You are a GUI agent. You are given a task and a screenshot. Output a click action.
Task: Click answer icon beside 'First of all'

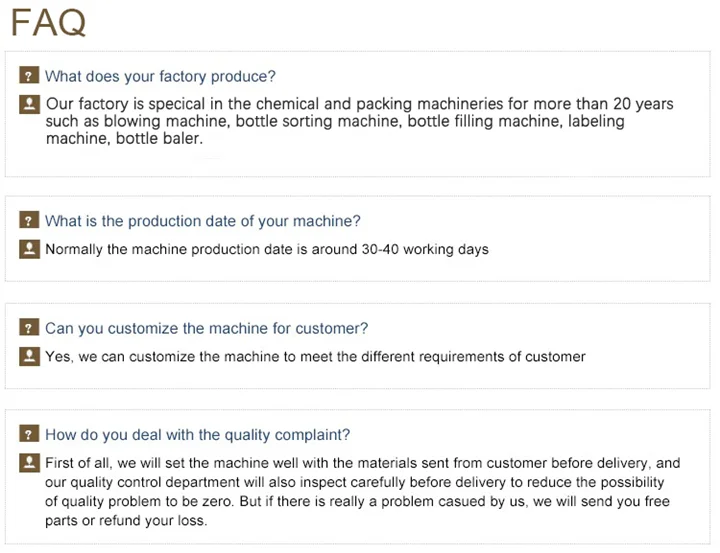[29, 462]
